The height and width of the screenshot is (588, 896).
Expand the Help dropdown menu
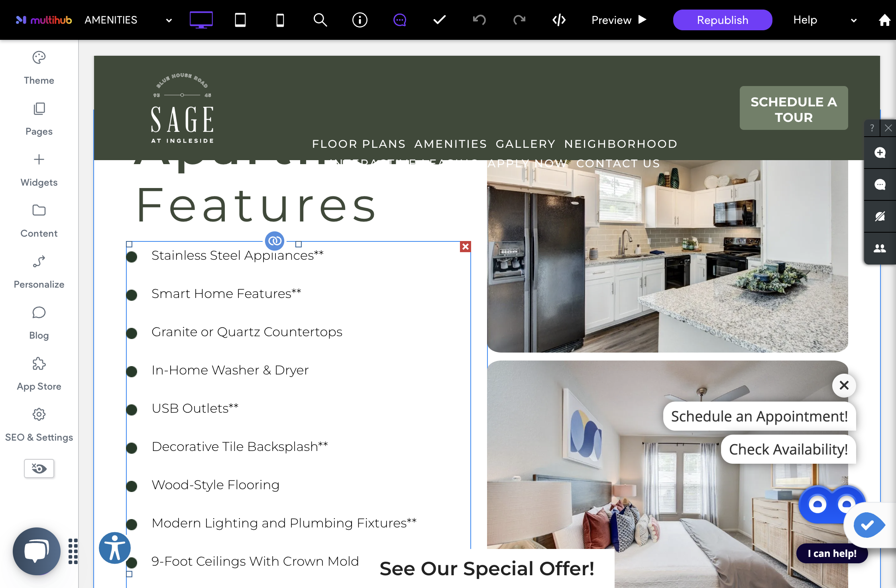click(x=853, y=20)
